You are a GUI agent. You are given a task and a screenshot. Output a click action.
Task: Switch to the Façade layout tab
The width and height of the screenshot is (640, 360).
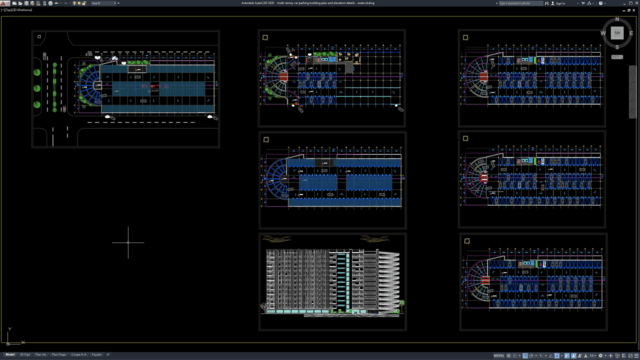(x=97, y=355)
